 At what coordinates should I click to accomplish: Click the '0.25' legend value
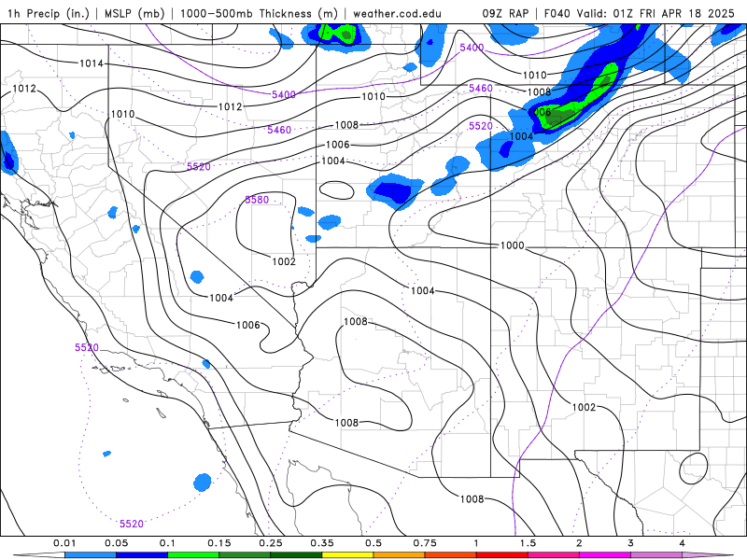click(271, 543)
